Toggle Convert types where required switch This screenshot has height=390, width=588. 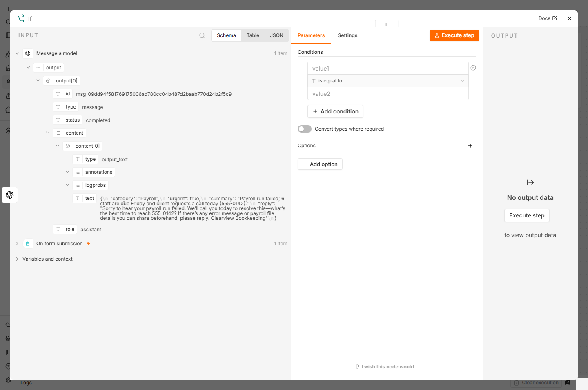click(x=305, y=129)
